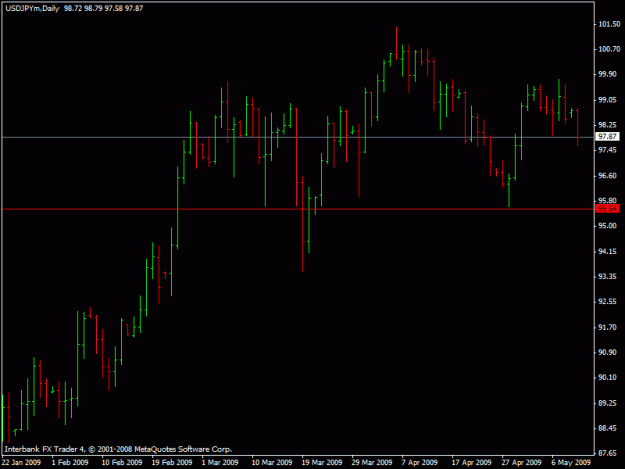This screenshot has height=469, width=625.
Task: Click the grey current-price horizontal line
Action: click(298, 137)
